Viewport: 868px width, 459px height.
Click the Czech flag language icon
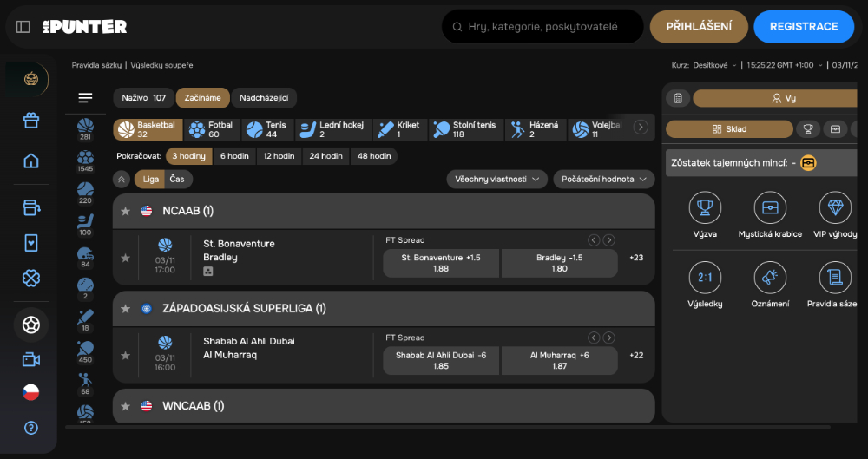[31, 392]
